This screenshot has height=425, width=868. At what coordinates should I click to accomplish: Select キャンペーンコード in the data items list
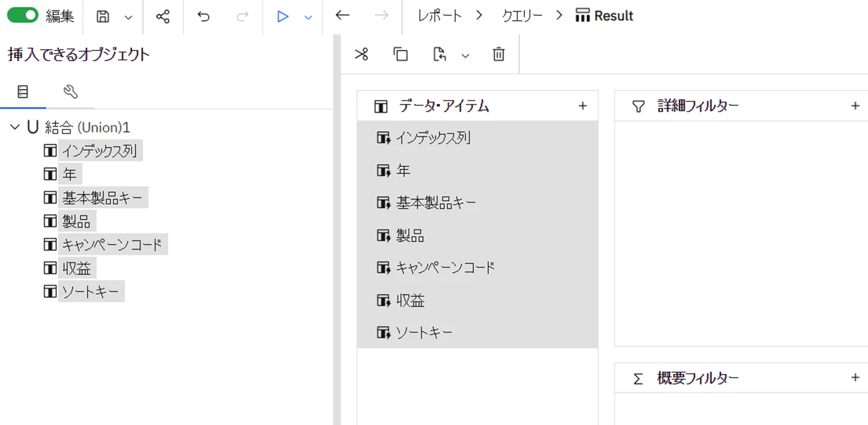click(x=477, y=267)
